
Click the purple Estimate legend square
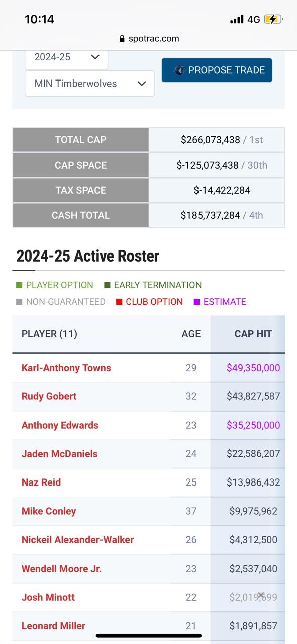pyautogui.click(x=197, y=302)
